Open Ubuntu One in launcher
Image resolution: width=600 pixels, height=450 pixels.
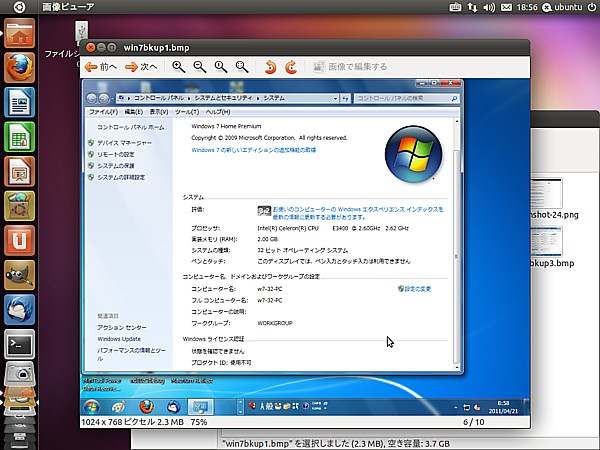(20, 240)
